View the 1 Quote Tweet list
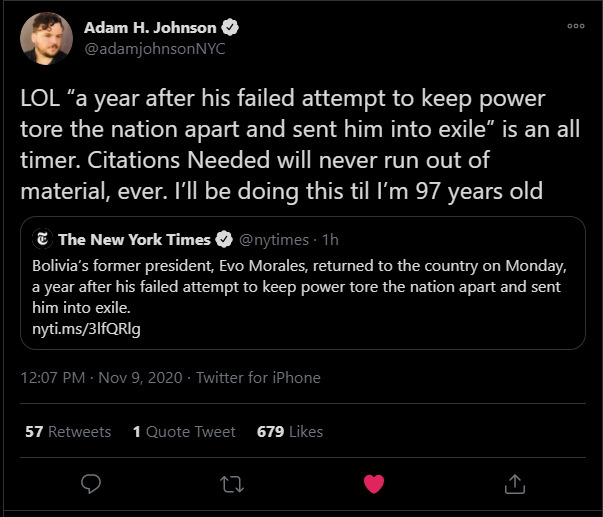Screen dimensions: 603x517 click(184, 432)
